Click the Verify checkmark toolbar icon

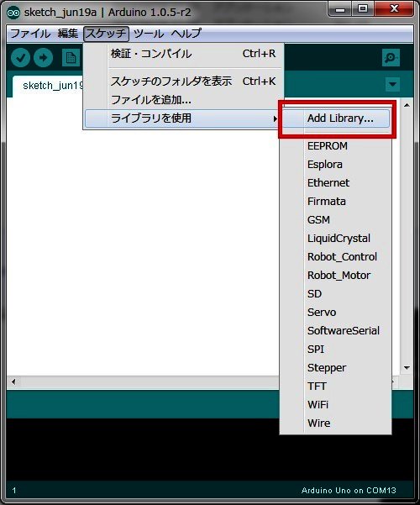tap(20, 58)
